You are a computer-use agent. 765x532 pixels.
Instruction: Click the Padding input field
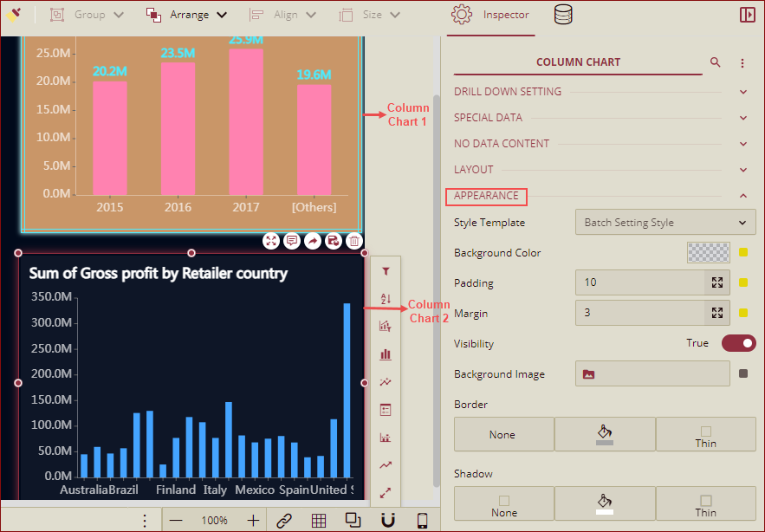click(x=641, y=282)
